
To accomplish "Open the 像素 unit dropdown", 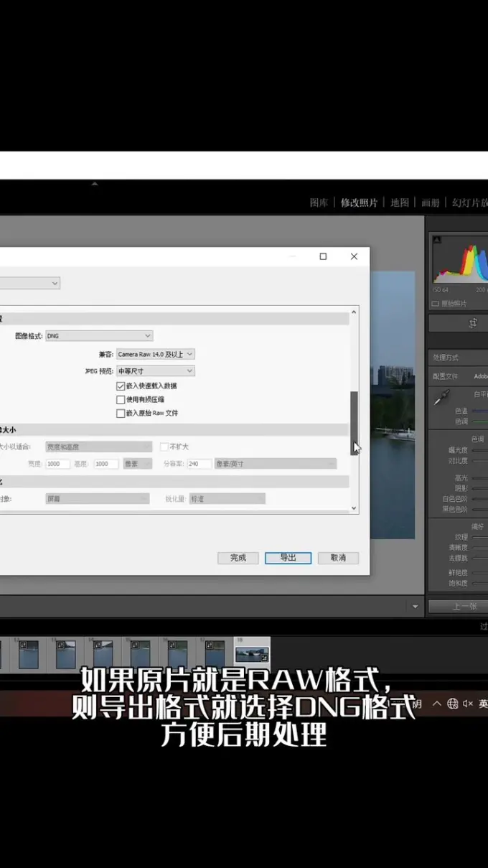I will coord(136,464).
